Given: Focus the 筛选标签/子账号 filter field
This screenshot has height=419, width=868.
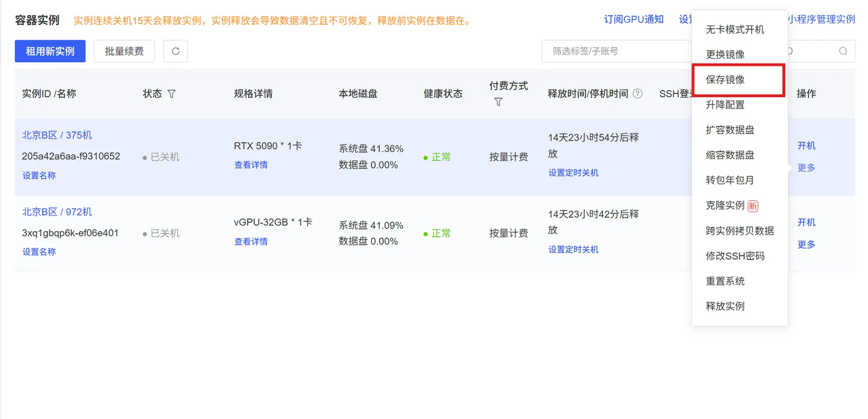Looking at the screenshot, I should [616, 51].
